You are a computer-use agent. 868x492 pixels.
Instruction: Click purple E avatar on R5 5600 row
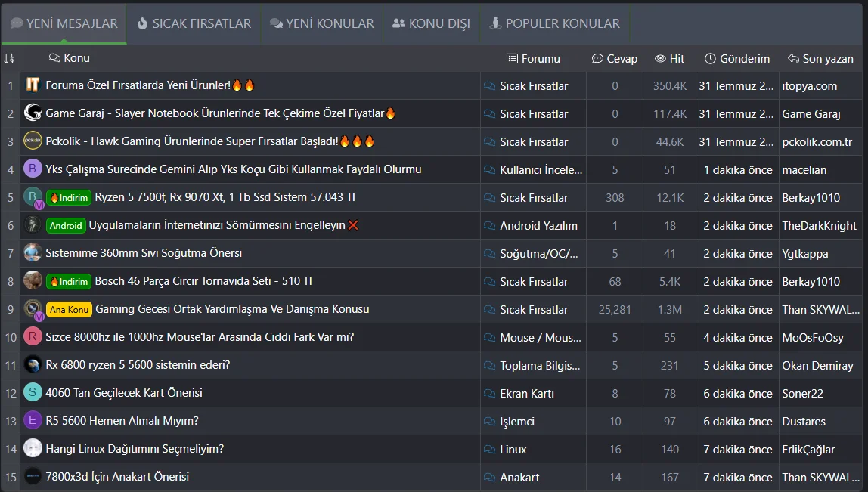click(33, 420)
